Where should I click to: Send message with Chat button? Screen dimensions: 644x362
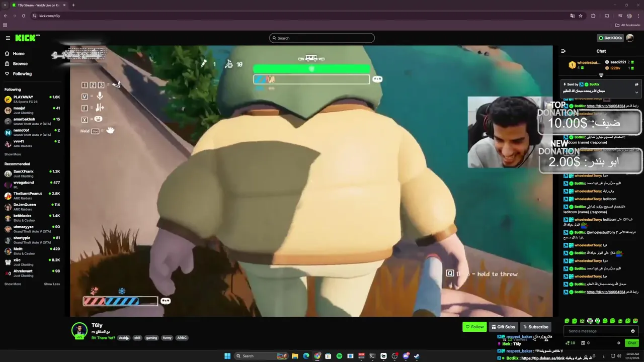(631, 343)
